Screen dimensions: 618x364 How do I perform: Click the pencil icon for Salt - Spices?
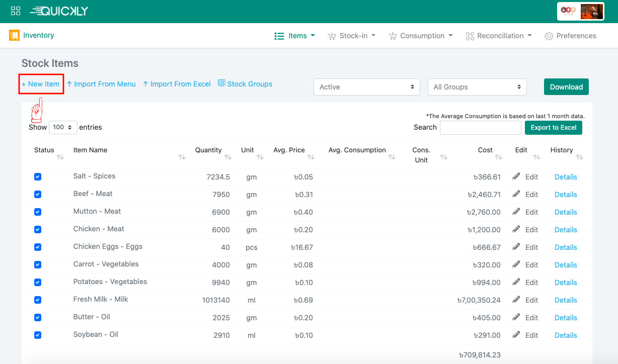coord(516,176)
